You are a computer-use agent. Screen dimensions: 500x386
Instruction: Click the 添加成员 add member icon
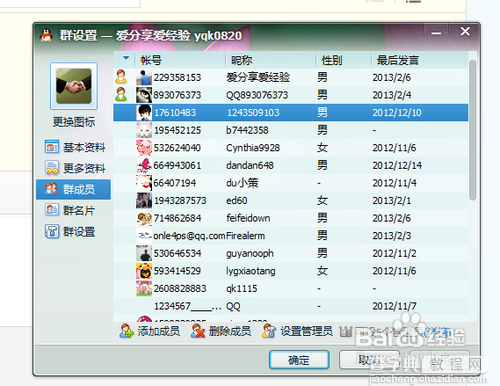coord(126,331)
